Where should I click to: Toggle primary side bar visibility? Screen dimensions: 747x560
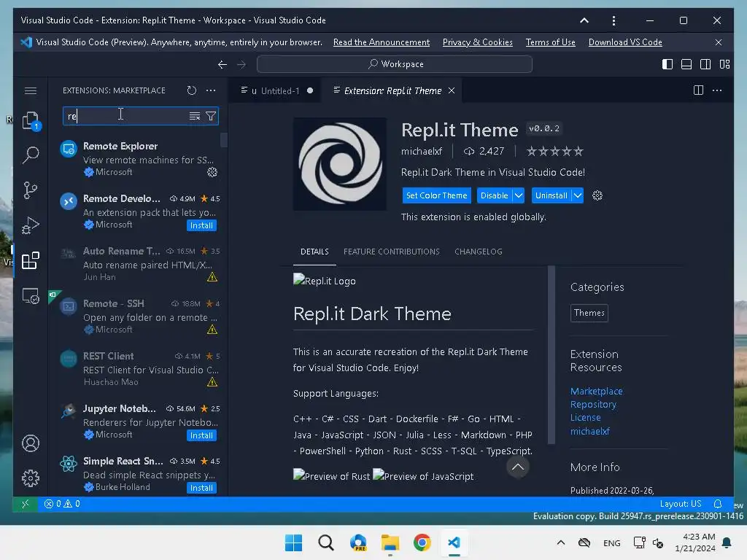click(667, 64)
